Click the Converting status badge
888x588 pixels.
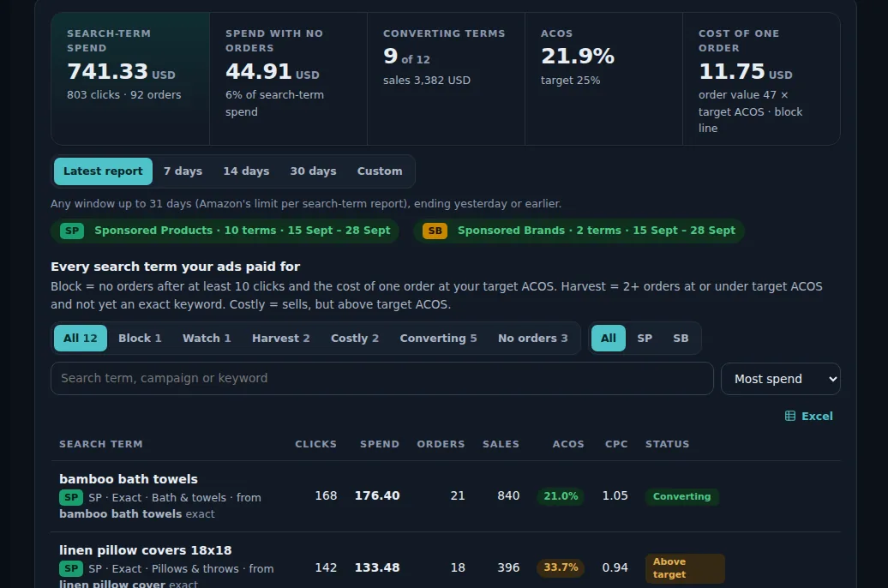click(682, 497)
